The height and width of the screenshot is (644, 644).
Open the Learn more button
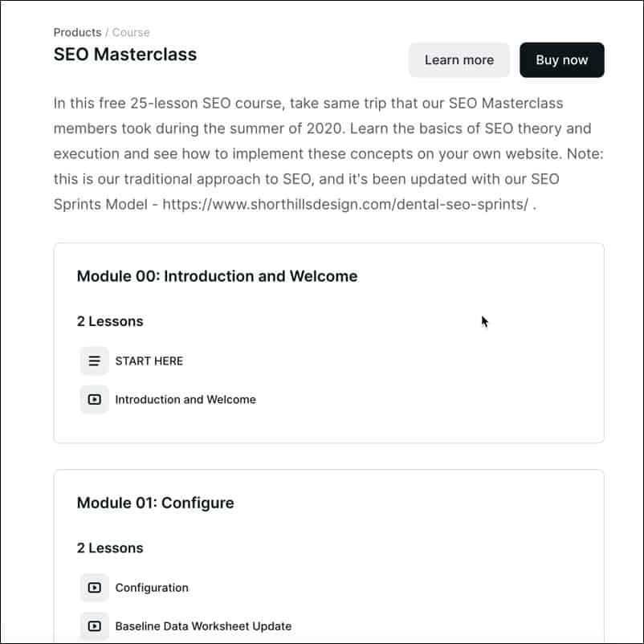(x=459, y=60)
